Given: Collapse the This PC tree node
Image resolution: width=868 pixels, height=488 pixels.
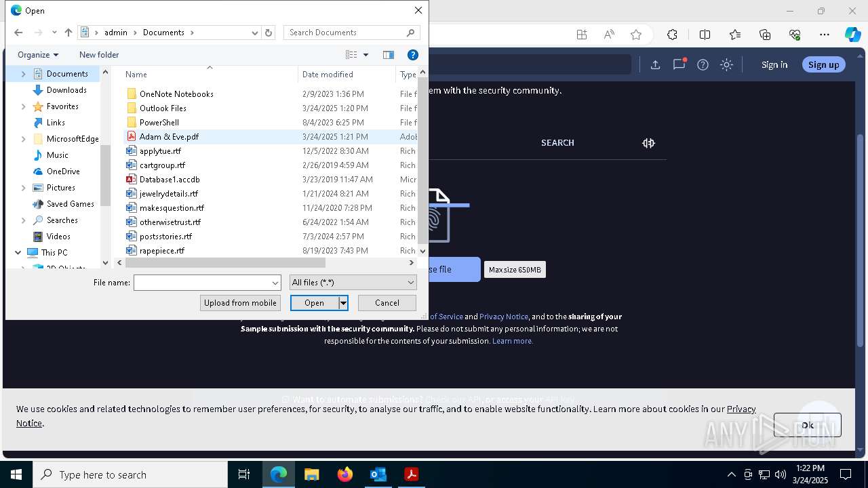Looking at the screenshot, I should click(18, 253).
